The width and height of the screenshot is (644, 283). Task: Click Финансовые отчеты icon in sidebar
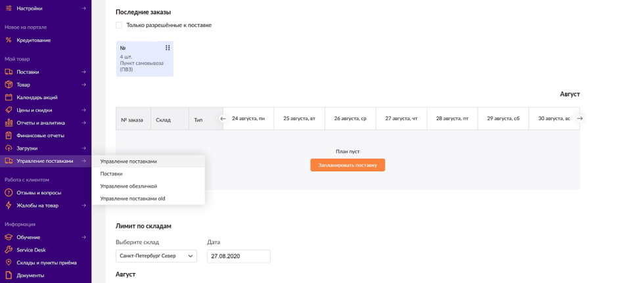(x=9, y=135)
